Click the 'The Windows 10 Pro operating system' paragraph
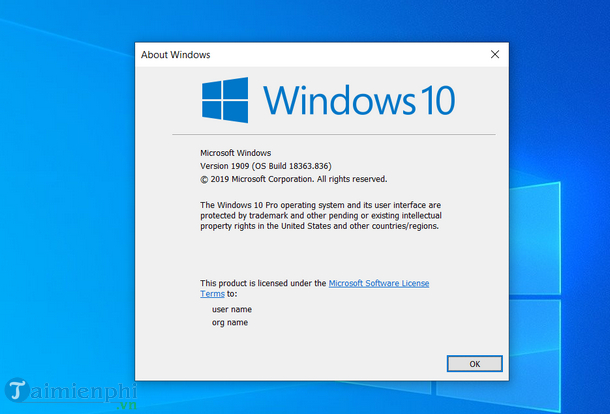The image size is (610, 414). [321, 216]
